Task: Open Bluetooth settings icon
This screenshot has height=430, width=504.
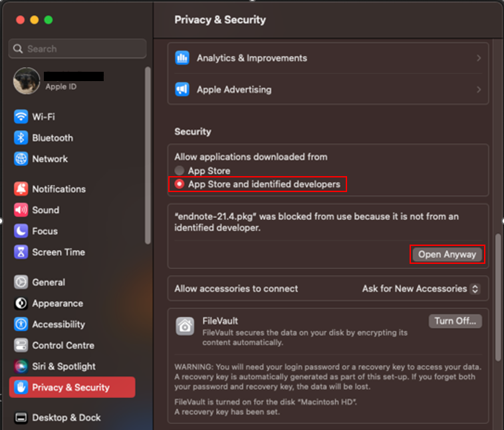Action: point(21,138)
